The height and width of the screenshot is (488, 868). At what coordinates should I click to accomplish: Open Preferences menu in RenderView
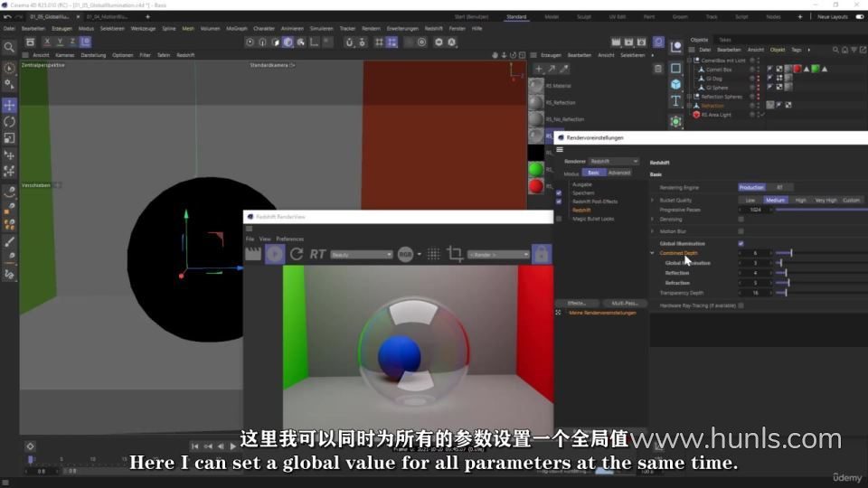point(289,239)
